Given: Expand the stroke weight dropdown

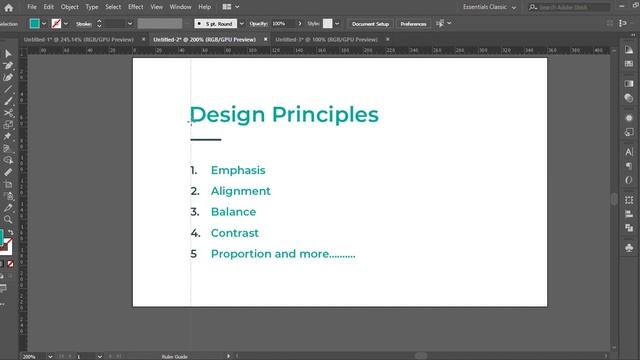Looking at the screenshot, I should click(130, 24).
